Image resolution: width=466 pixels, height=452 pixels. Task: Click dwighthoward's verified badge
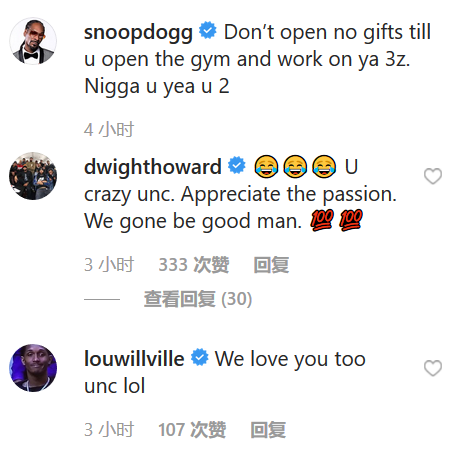point(237,165)
